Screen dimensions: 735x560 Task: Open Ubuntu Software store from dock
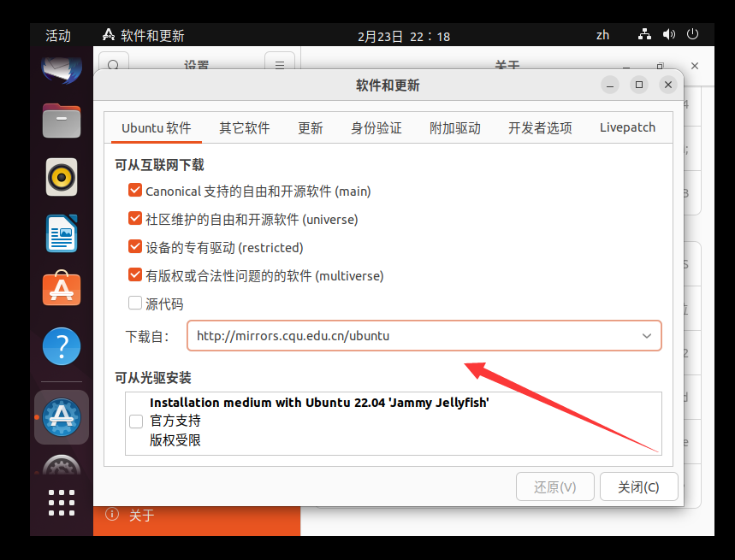point(62,288)
